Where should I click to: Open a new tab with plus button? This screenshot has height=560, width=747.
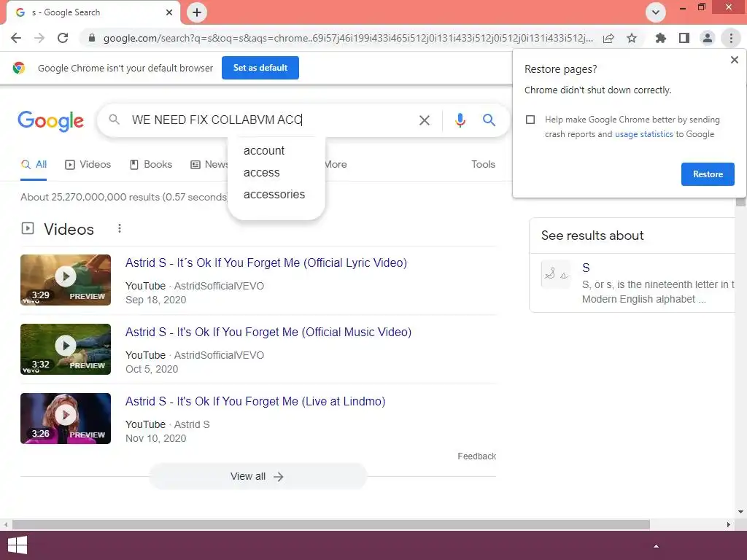pyautogui.click(x=197, y=12)
